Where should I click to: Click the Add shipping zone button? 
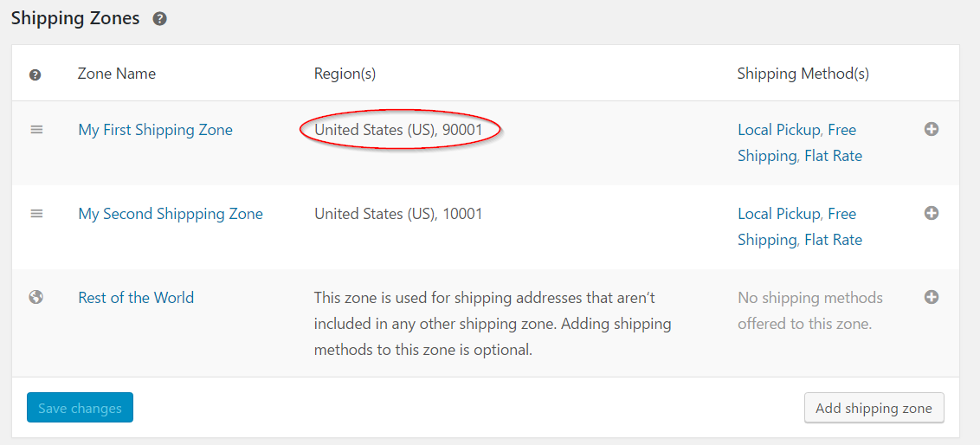point(874,409)
